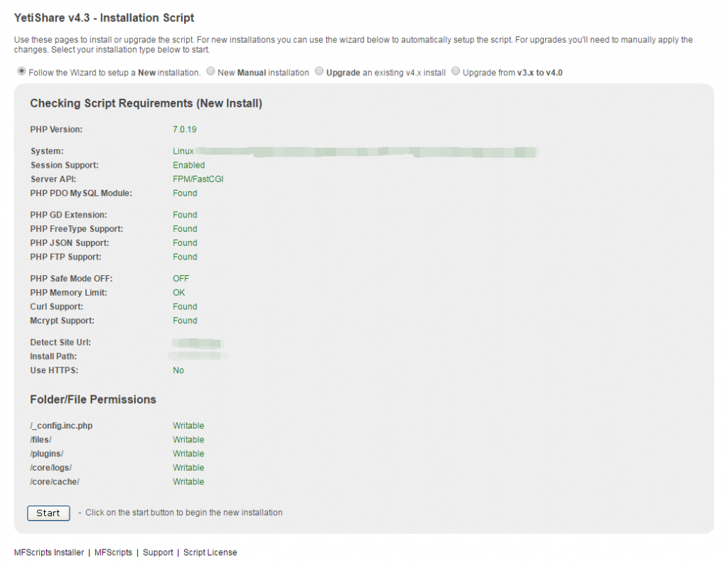Click the Session Support Enabled status
The height and width of the screenshot is (568, 728).
coord(188,165)
